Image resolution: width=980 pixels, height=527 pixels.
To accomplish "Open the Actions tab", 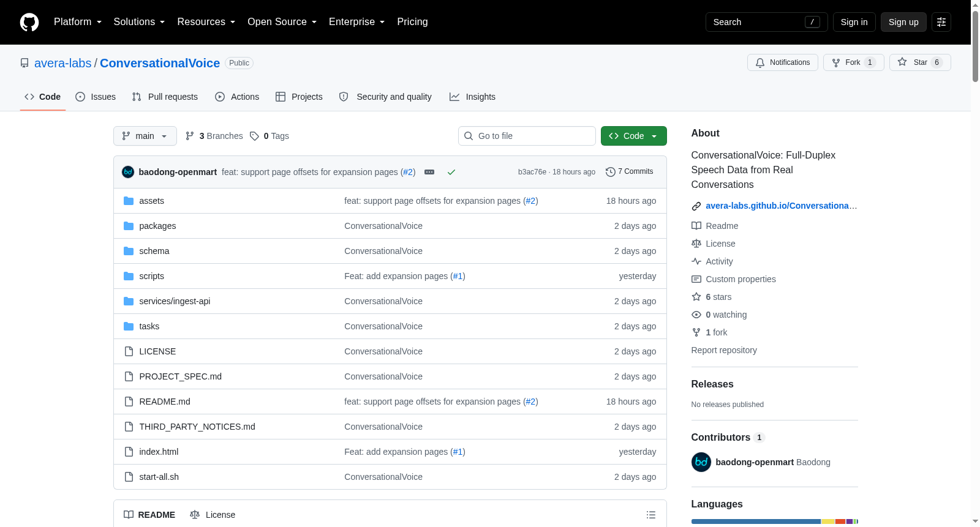I will point(237,97).
